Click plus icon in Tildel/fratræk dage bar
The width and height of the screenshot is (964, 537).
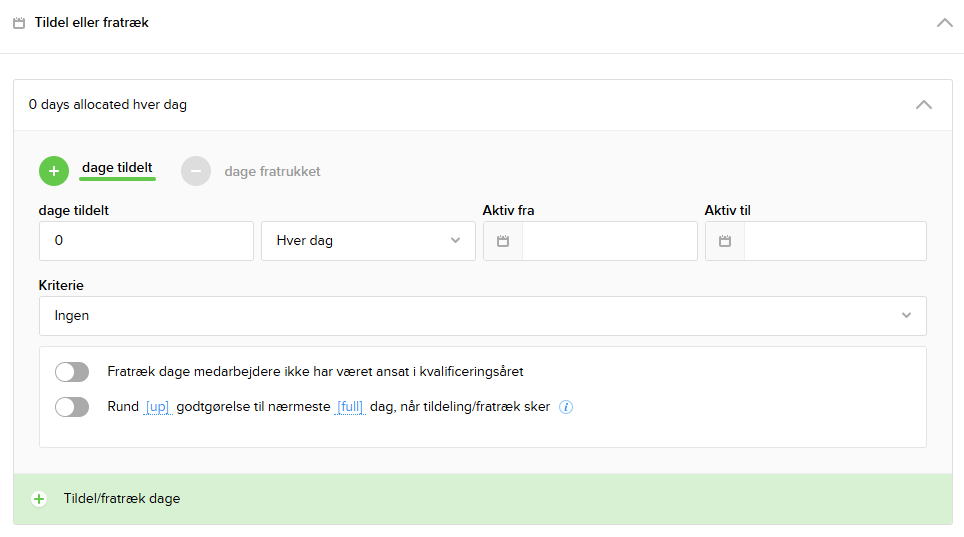click(x=39, y=499)
